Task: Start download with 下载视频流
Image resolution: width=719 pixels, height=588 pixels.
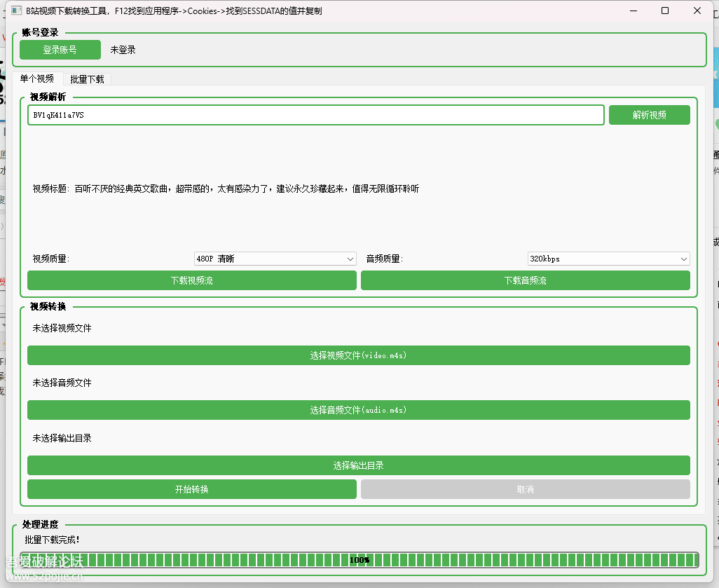Action: pos(191,280)
